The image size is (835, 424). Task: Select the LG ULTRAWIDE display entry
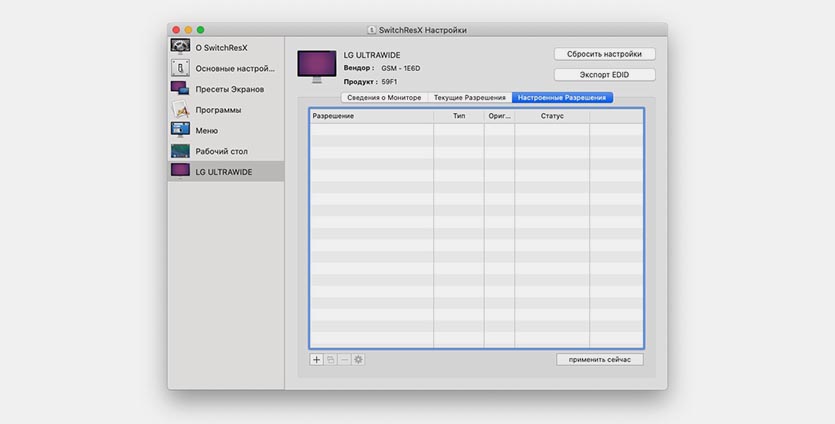pos(225,172)
